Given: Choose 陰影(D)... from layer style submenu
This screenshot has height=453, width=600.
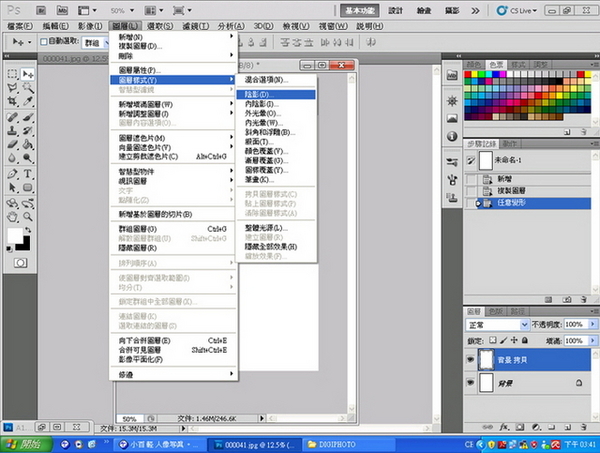Looking at the screenshot, I should tap(276, 95).
